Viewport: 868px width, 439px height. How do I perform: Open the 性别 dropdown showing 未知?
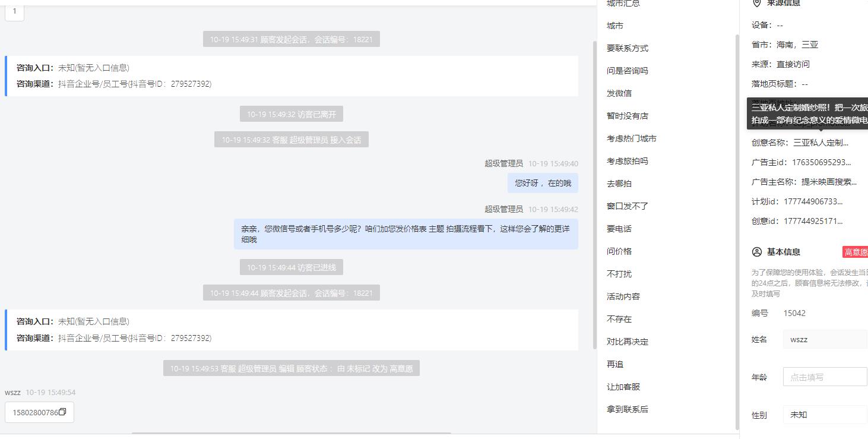(x=825, y=415)
